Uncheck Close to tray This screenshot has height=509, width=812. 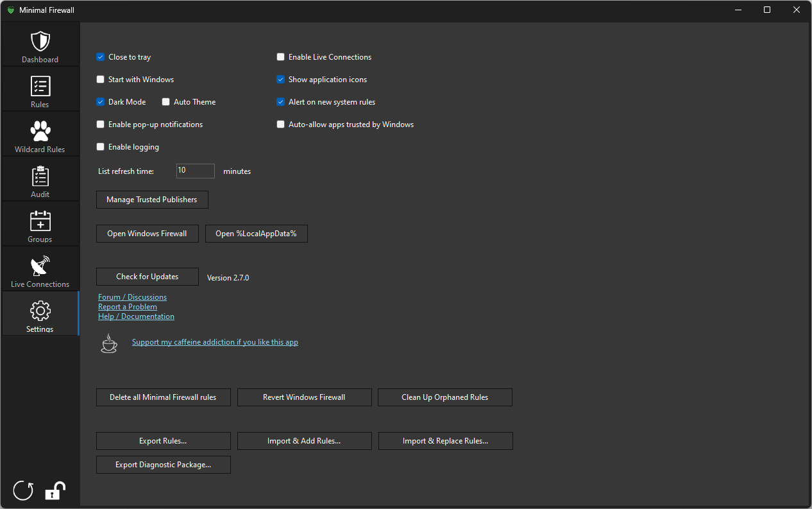click(101, 57)
